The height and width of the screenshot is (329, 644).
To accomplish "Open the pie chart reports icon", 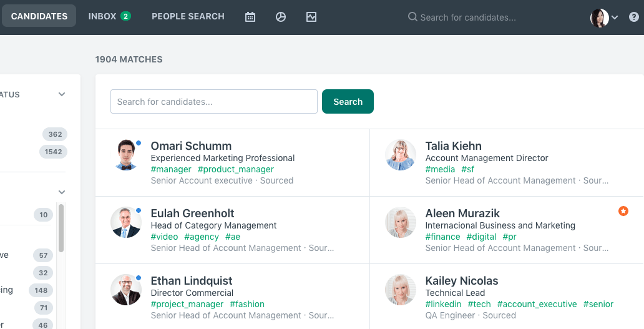I will tap(281, 17).
